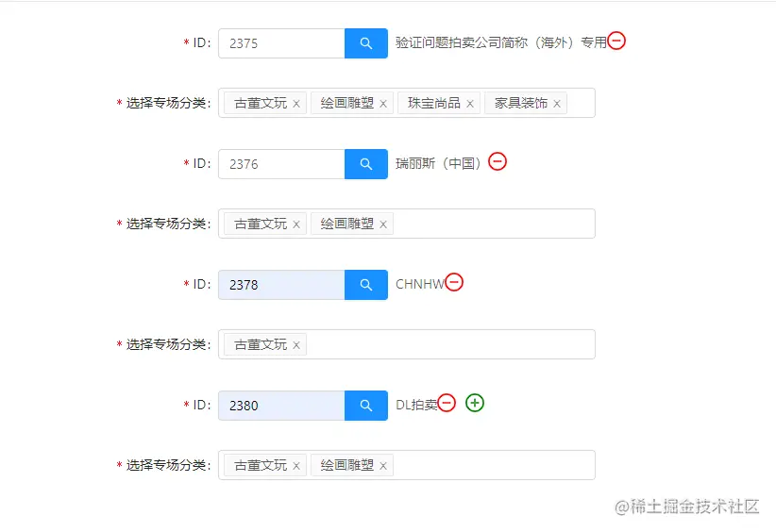Screen dimensions: 776x532
Task: Focus the ID input containing 2375
Action: click(x=281, y=43)
